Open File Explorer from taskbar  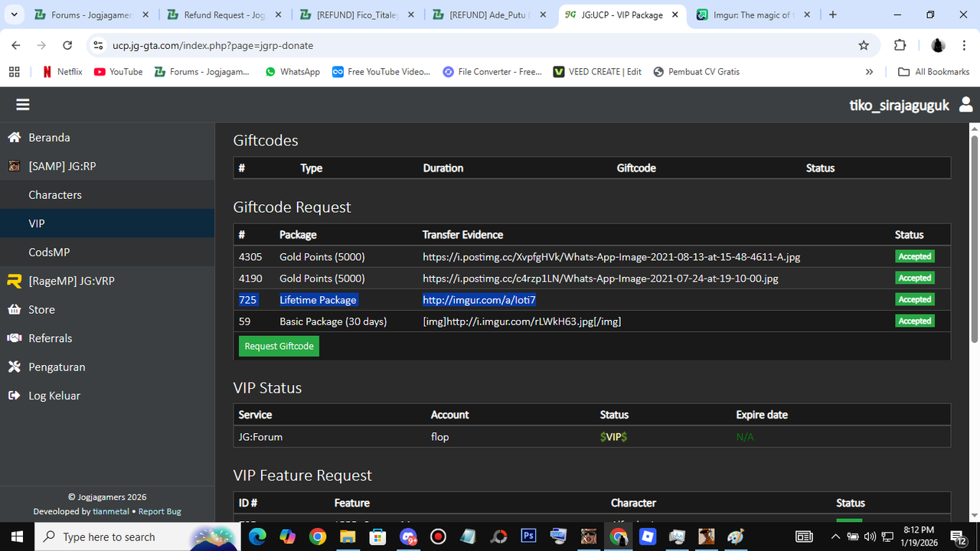click(348, 536)
